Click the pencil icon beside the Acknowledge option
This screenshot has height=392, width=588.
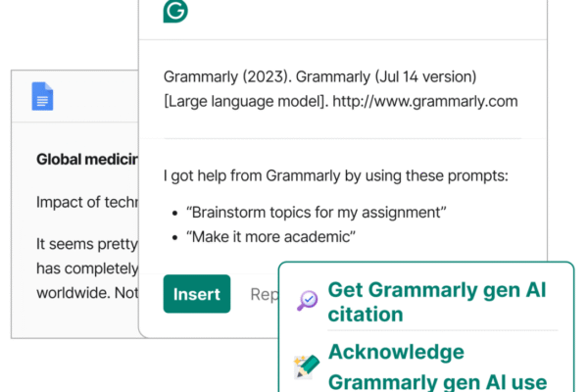point(307,367)
